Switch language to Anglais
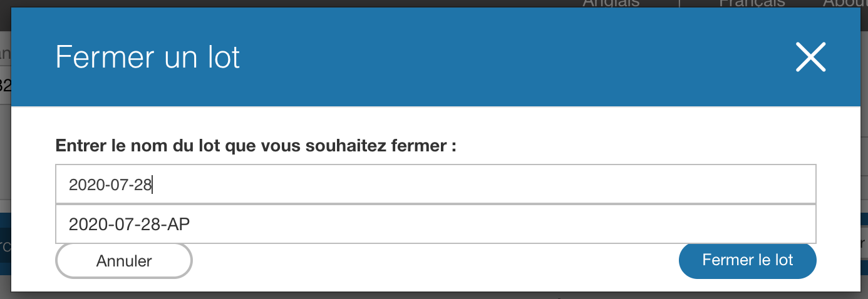Viewport: 868px width, 299px height. [611, 4]
